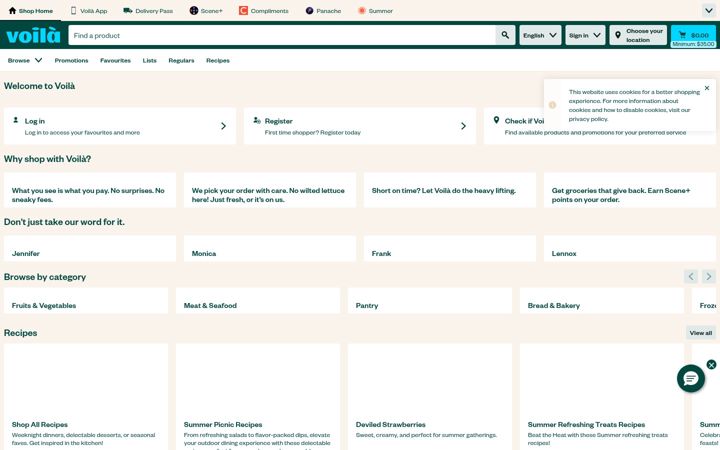Click 'We pick your order with care' card

coord(270,190)
